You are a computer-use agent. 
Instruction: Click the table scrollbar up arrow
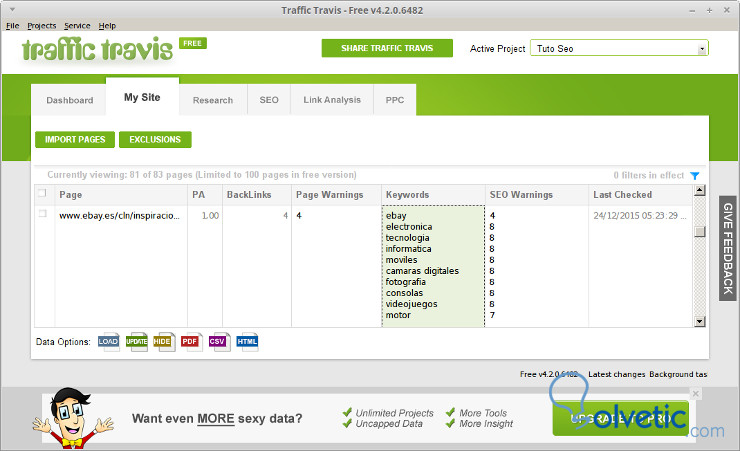click(x=699, y=190)
